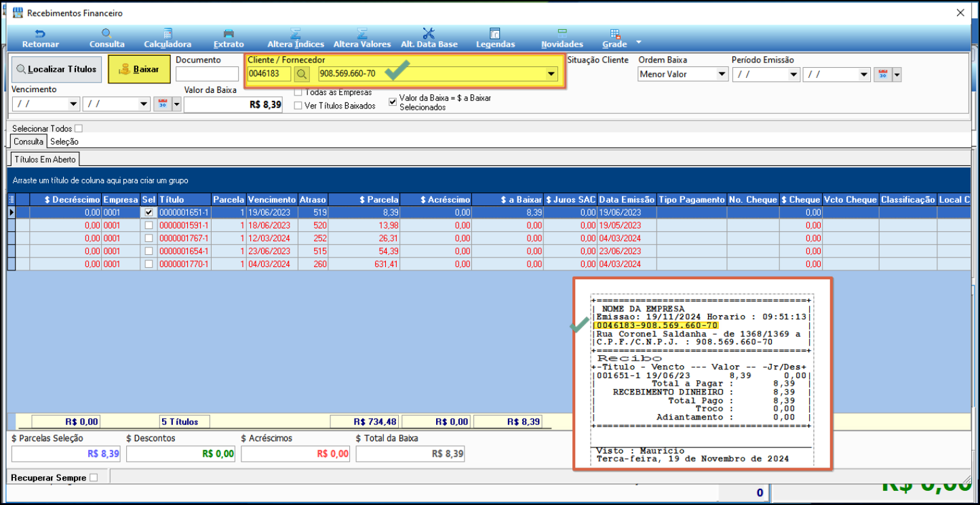980x505 pixels.
Task: Sort by $ Parcela column header
Action: 364,200
